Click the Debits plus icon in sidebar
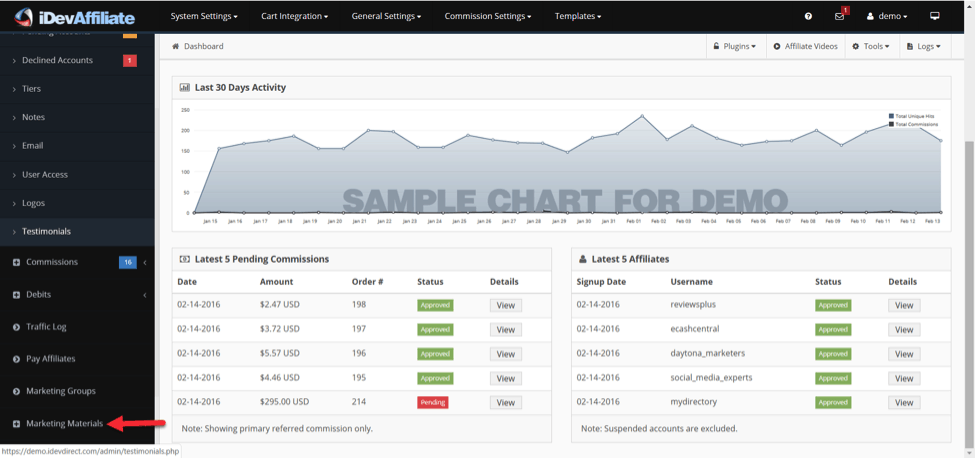The width and height of the screenshot is (975, 459). tap(17, 295)
